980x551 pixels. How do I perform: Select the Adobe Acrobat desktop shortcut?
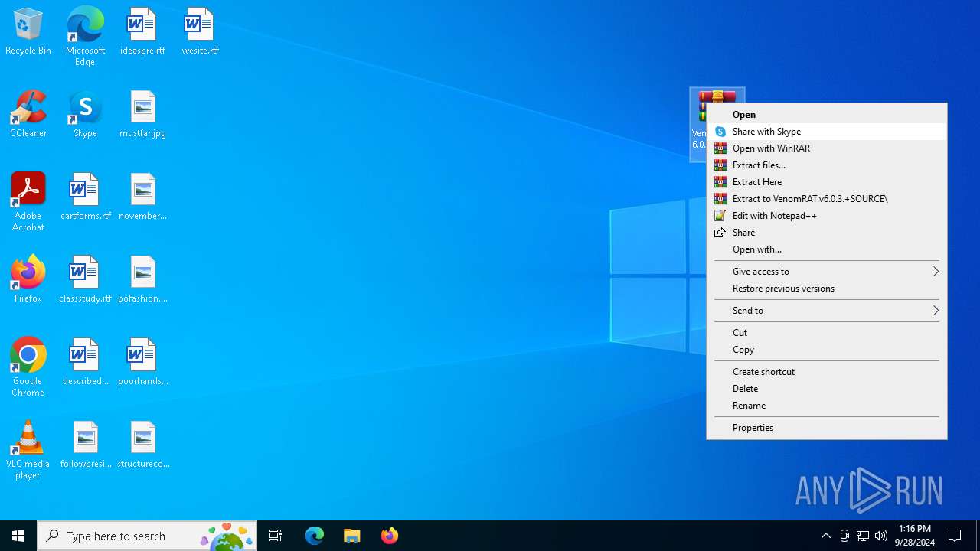28,202
